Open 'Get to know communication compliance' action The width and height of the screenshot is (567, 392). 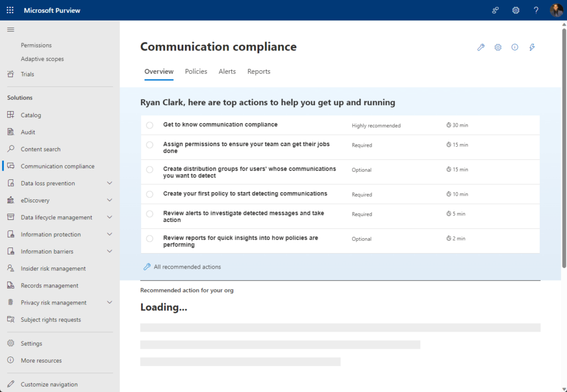(220, 125)
